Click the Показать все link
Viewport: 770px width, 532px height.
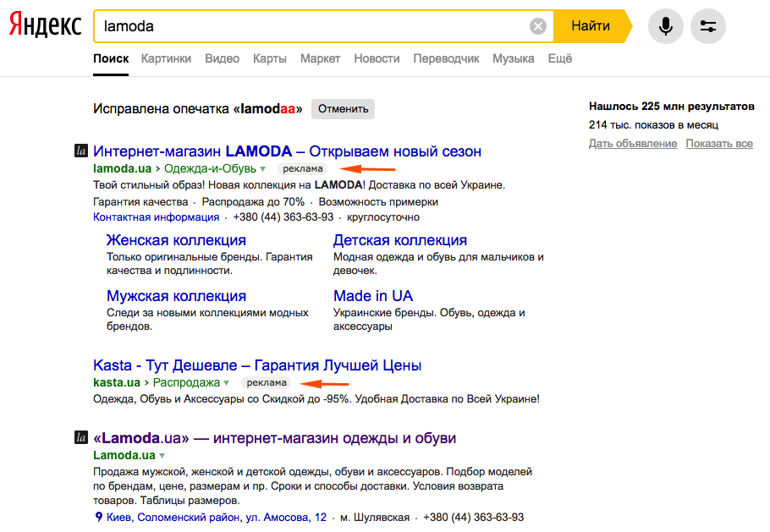click(x=719, y=143)
